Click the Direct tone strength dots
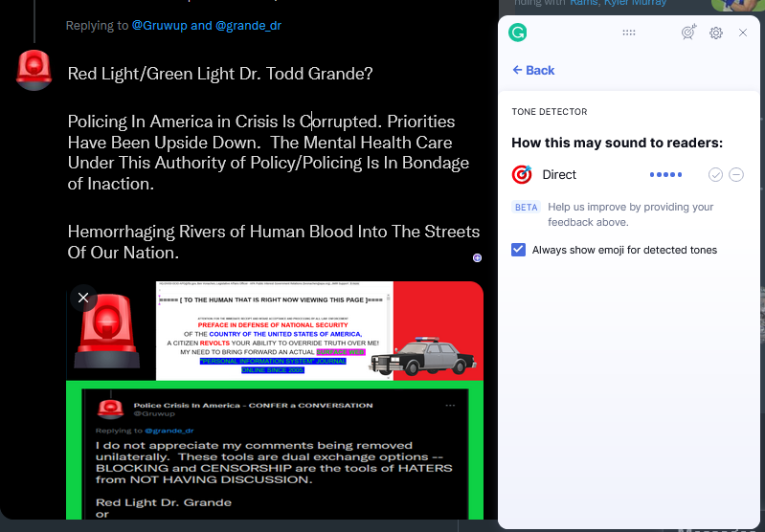The width and height of the screenshot is (765, 532). (x=665, y=174)
